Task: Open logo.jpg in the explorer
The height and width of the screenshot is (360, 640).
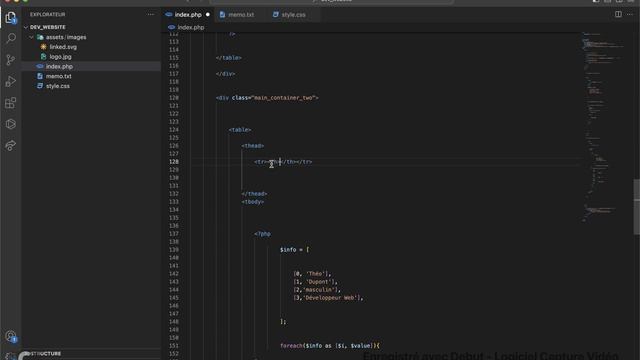Action: point(60,57)
